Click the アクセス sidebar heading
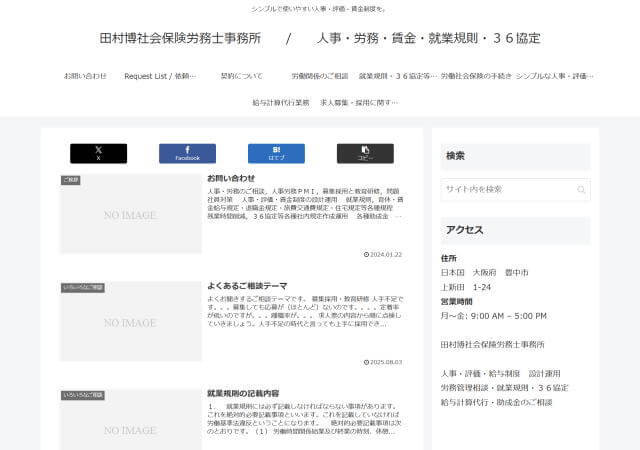Viewport: 640px width, 450px height. click(x=464, y=230)
